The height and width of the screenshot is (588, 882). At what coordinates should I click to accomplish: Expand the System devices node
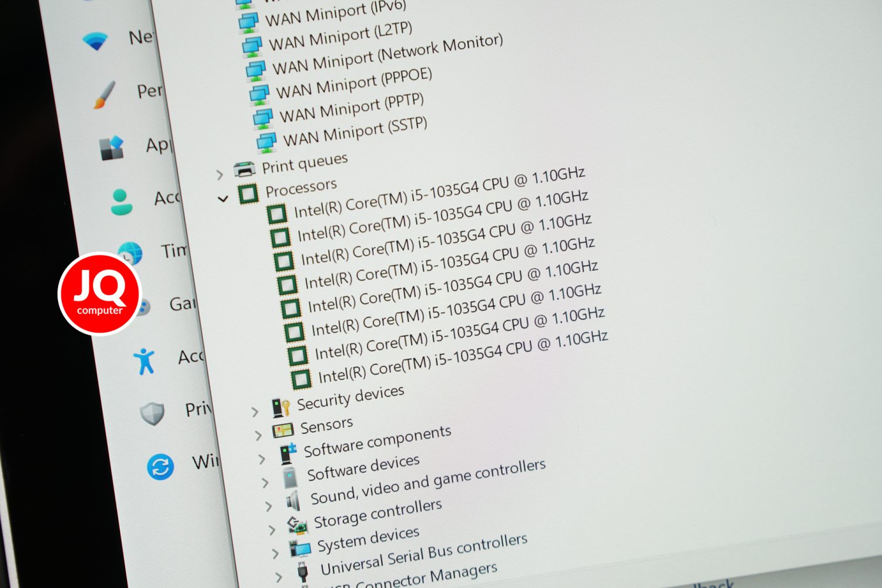276,553
